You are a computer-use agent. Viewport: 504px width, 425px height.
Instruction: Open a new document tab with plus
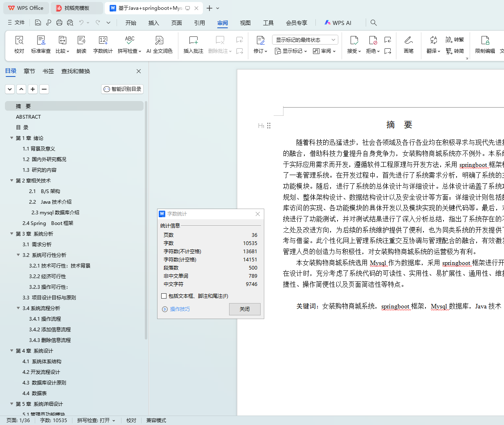[x=209, y=8]
